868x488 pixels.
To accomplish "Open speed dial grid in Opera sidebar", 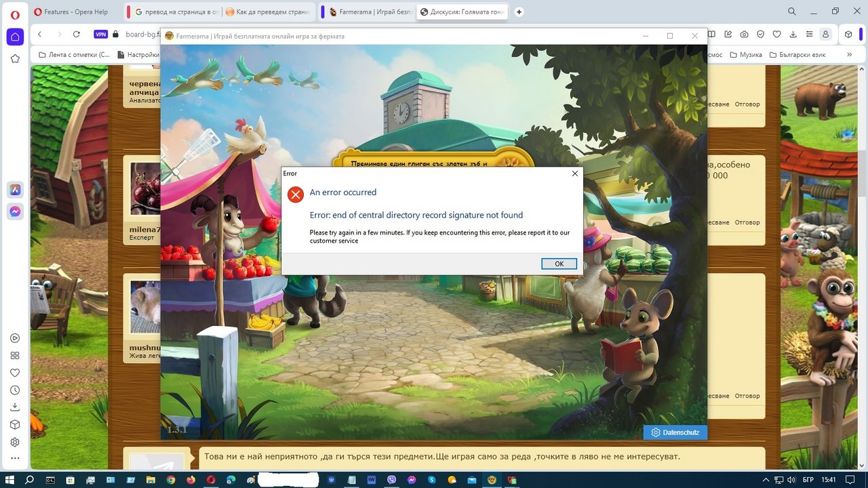I will click(15, 356).
